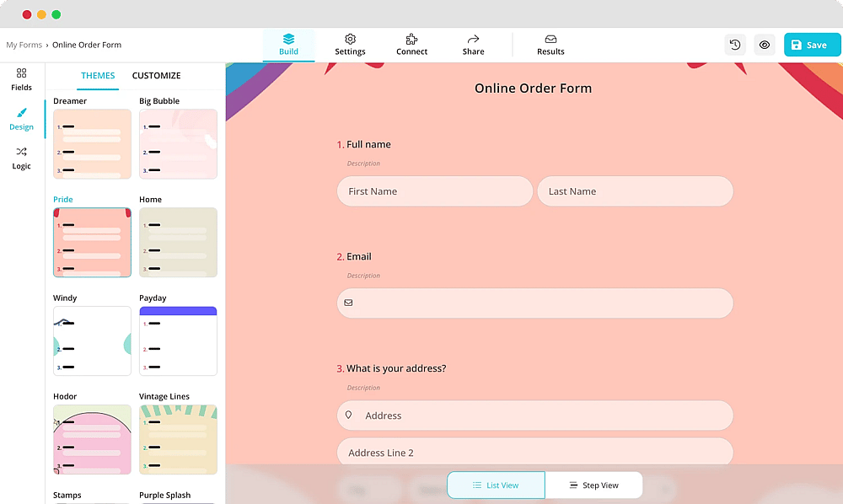Click the Address input field
This screenshot has width=843, height=504.
coord(535,416)
